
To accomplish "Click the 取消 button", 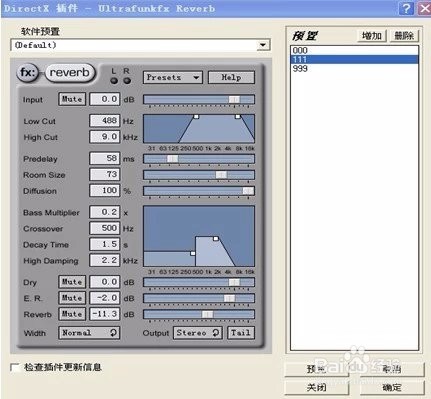I will [392, 369].
